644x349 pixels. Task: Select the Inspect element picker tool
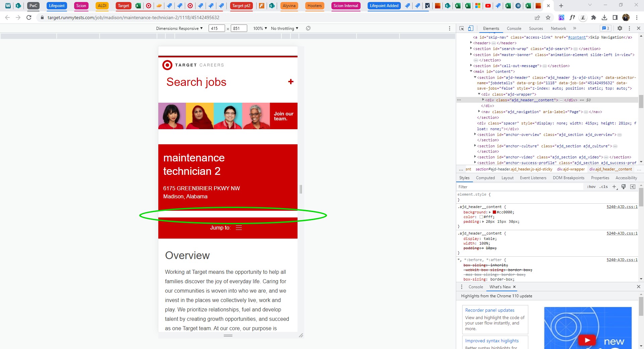(x=462, y=28)
